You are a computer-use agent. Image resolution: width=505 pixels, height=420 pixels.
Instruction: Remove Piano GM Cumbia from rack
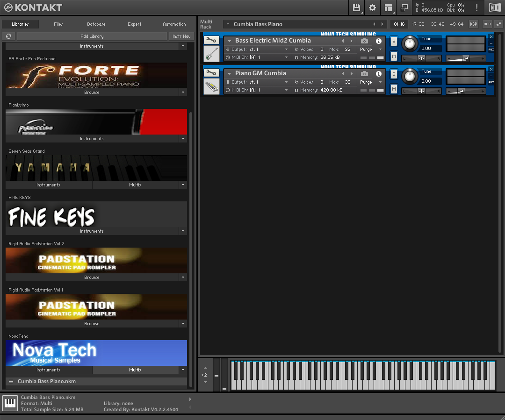click(491, 70)
